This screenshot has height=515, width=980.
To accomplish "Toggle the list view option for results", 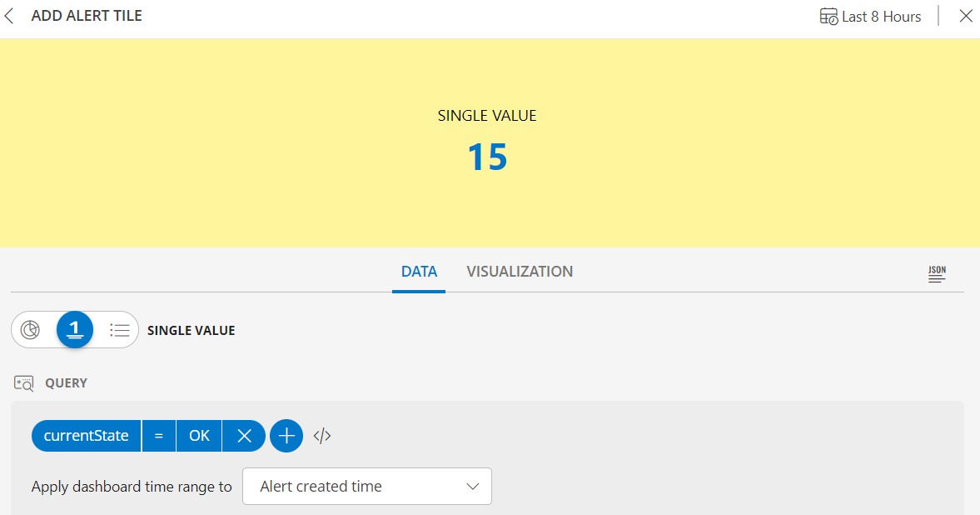I will (119, 329).
